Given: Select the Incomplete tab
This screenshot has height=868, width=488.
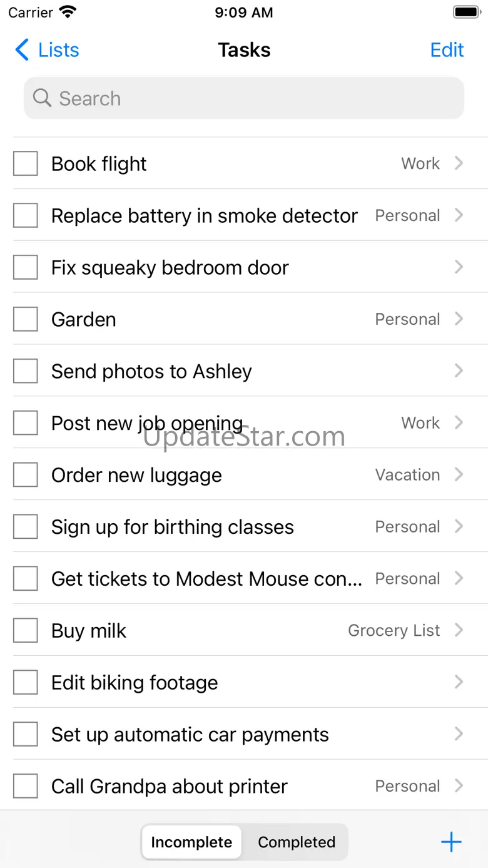Looking at the screenshot, I should [191, 842].
